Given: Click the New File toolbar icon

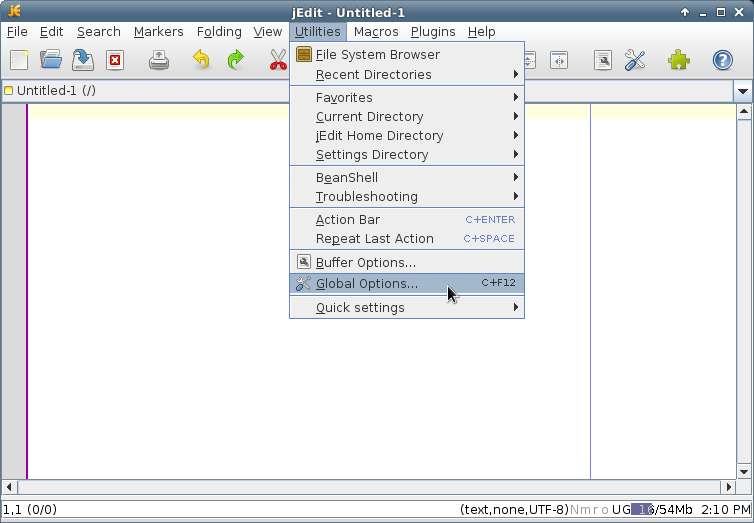Looking at the screenshot, I should [19, 60].
